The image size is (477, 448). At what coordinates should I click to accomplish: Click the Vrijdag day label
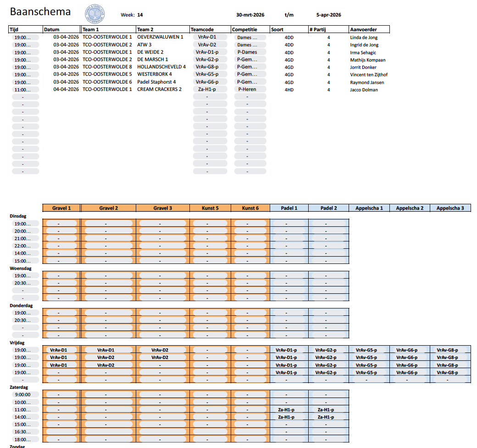[x=17, y=342]
